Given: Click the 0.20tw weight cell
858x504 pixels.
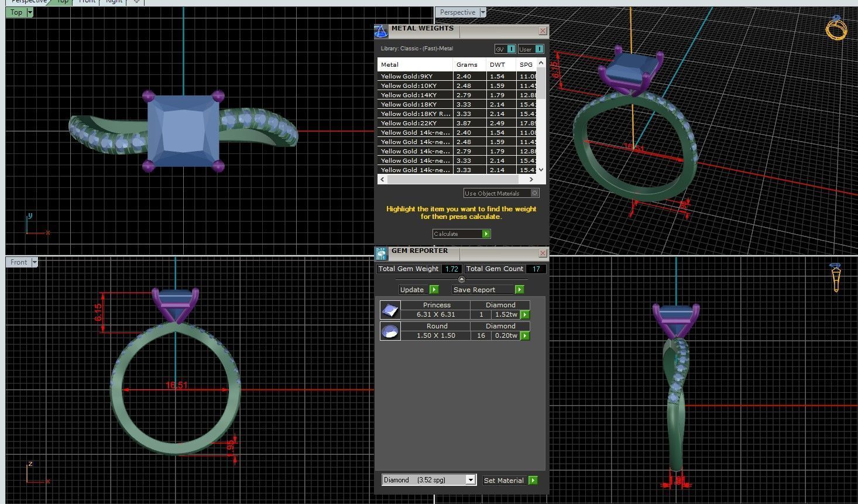Looking at the screenshot, I should pyautogui.click(x=506, y=335).
